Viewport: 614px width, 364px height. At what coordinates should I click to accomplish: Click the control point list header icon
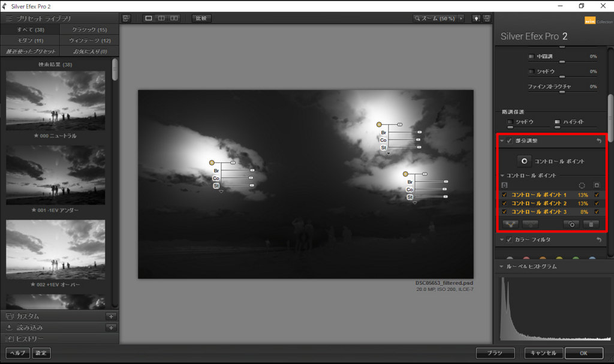[504, 185]
